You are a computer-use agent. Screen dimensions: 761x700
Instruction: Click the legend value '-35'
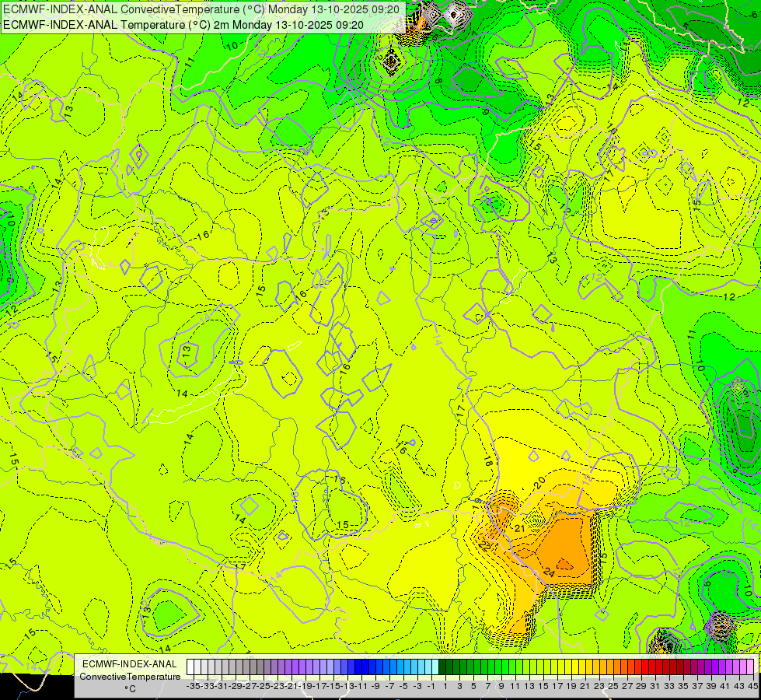(193, 686)
